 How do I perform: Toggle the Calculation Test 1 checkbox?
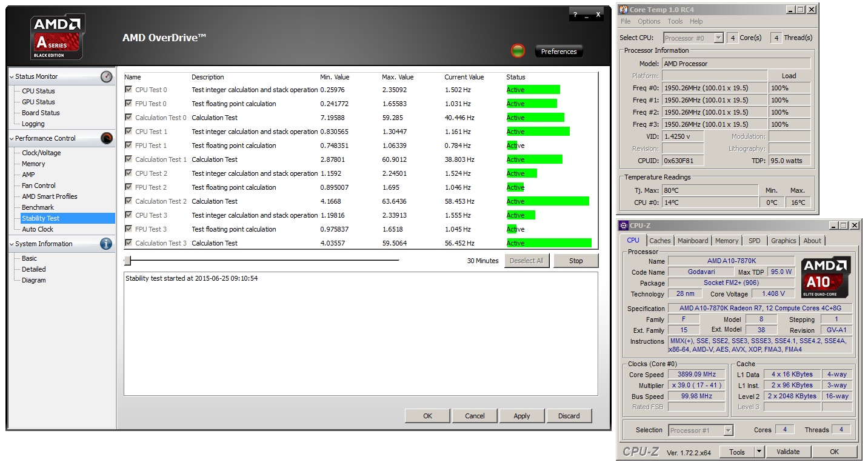click(128, 159)
